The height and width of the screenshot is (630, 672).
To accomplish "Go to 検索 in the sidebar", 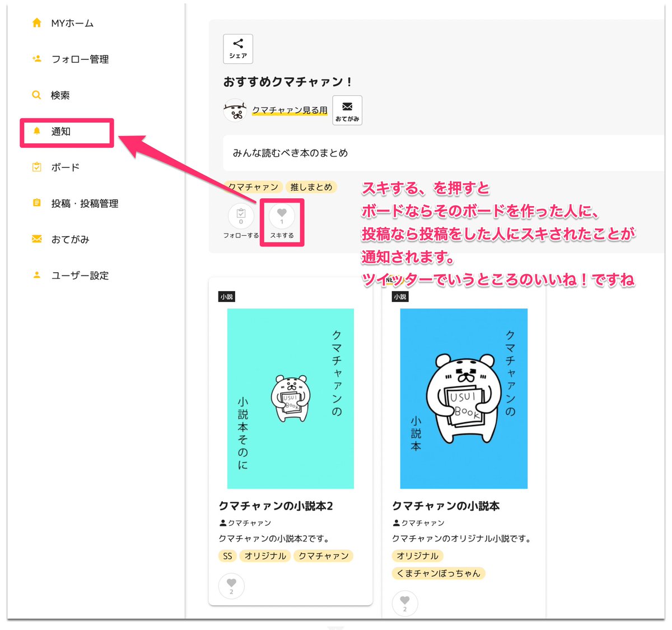I will tap(60, 95).
